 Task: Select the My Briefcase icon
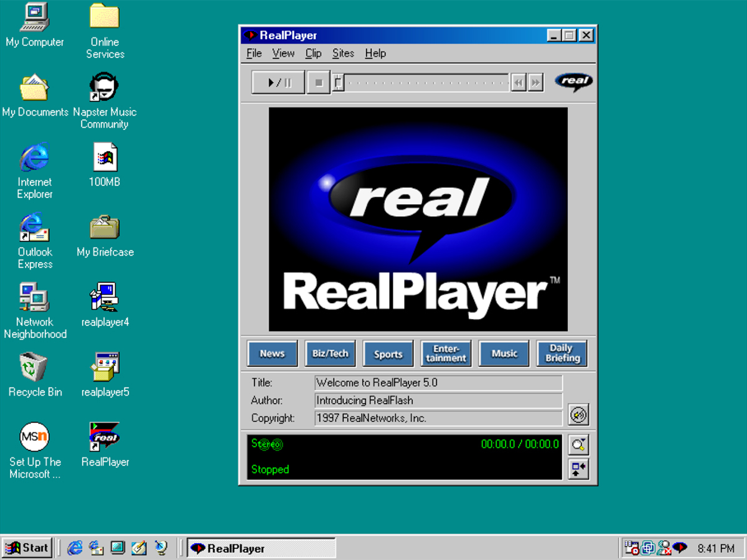105,235
